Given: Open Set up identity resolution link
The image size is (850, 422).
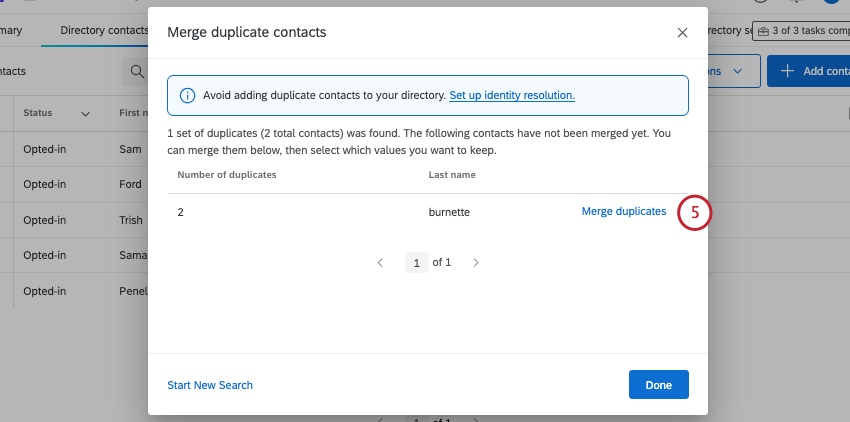Looking at the screenshot, I should point(511,96).
